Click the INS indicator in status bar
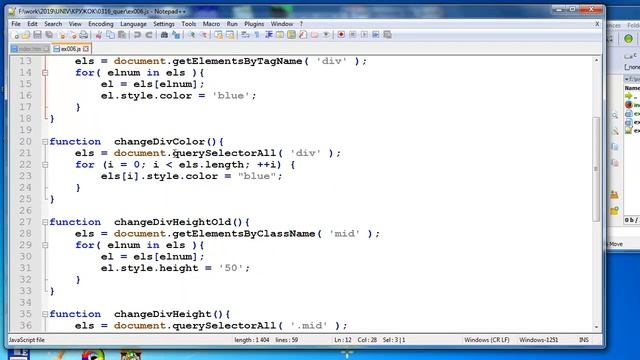640x360 pixels. click(x=584, y=340)
